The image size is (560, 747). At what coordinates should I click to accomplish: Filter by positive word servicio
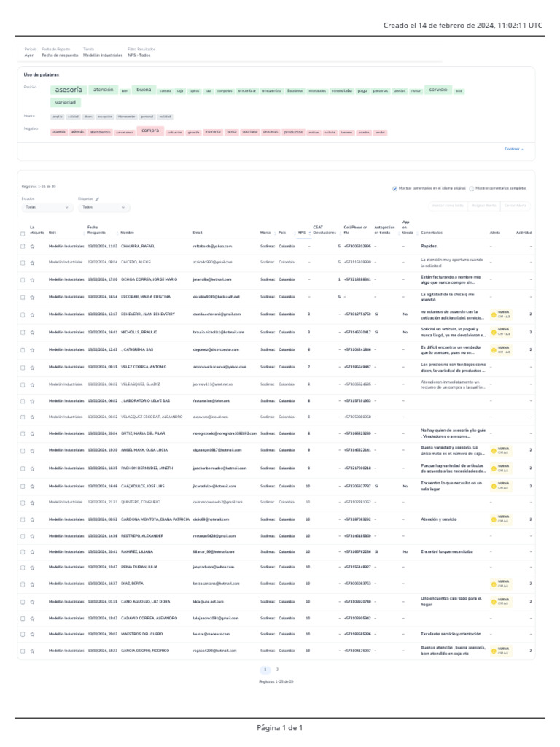click(438, 90)
